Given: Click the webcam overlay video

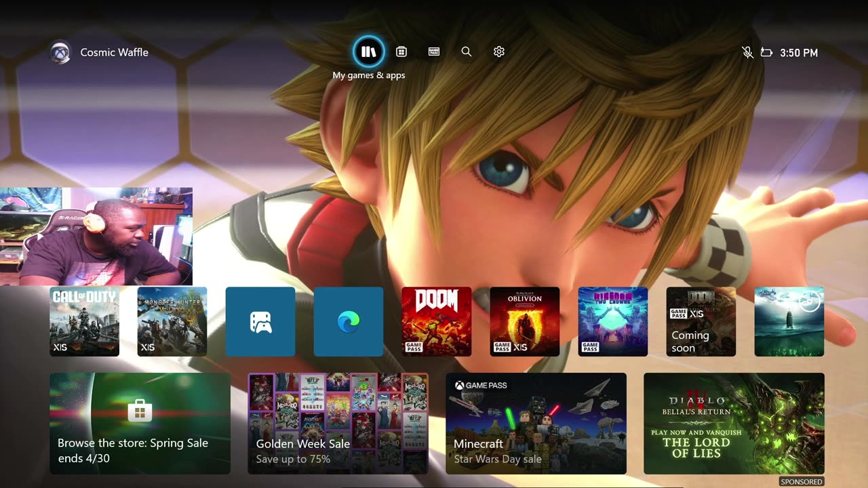Looking at the screenshot, I should click(x=96, y=237).
